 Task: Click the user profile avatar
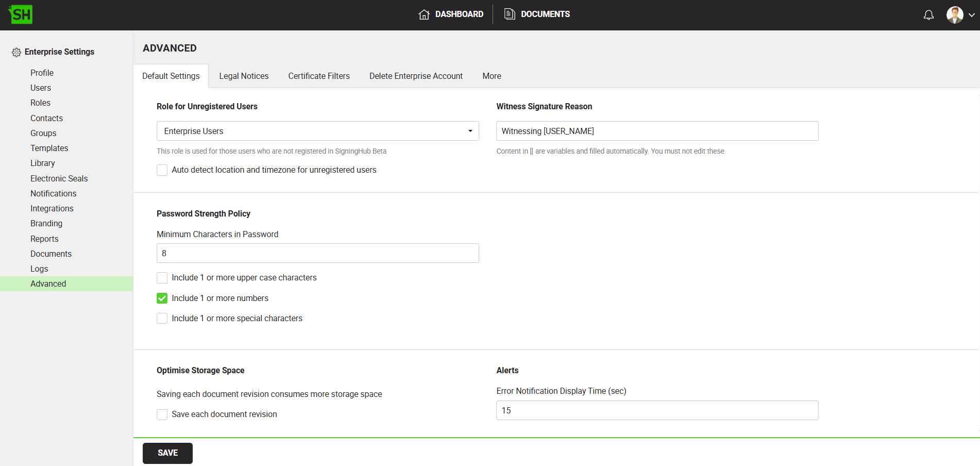(x=954, y=15)
